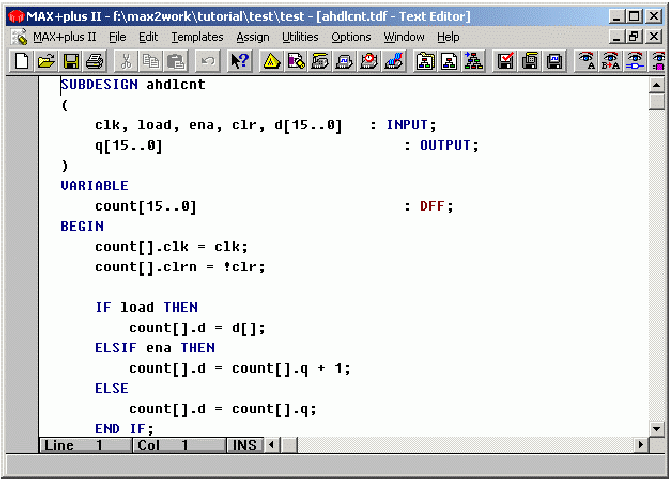Restore the inner document window
Viewport: 670px width, 481px height.
[634, 37]
